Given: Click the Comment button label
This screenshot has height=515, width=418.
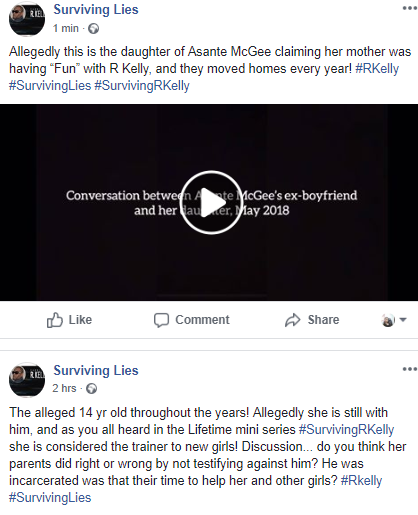Looking at the screenshot, I should 202,320.
